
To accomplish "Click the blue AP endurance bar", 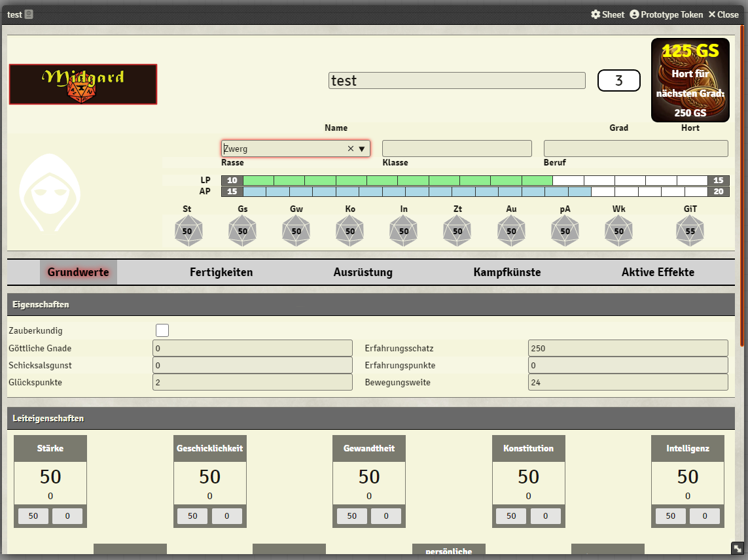I will point(416,192).
